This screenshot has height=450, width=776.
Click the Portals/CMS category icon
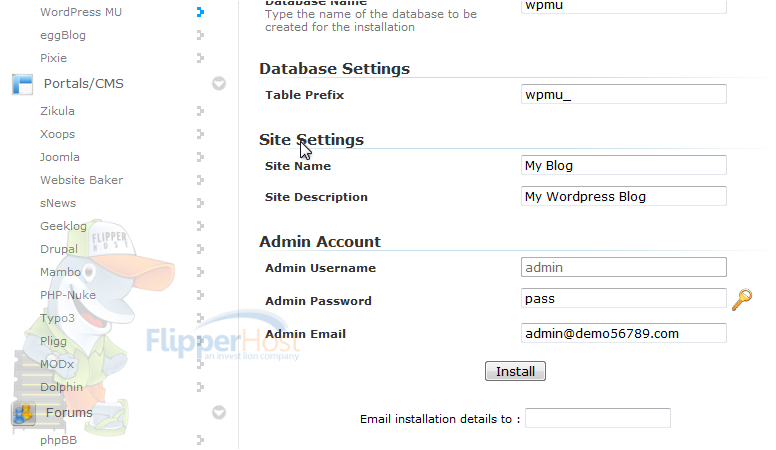coord(22,84)
